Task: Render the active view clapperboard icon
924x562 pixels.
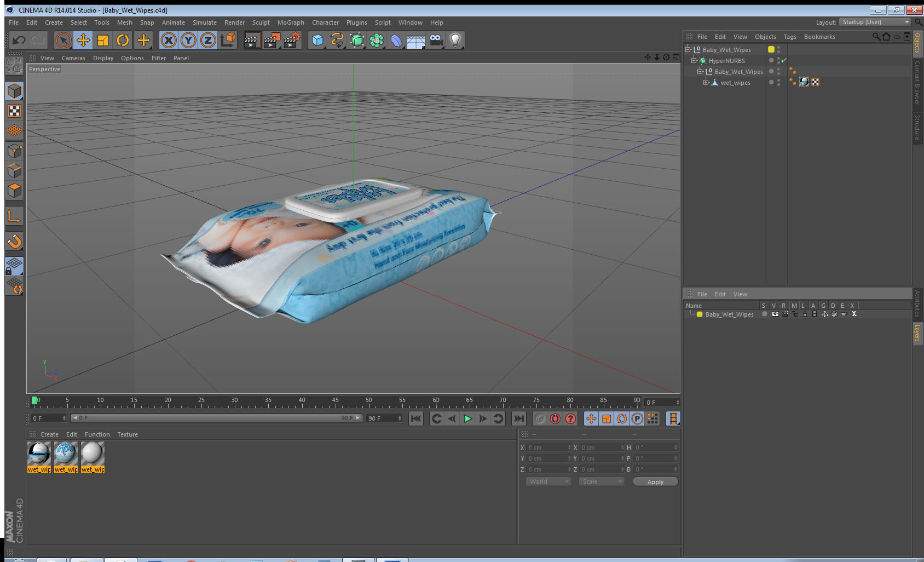Action: point(252,40)
